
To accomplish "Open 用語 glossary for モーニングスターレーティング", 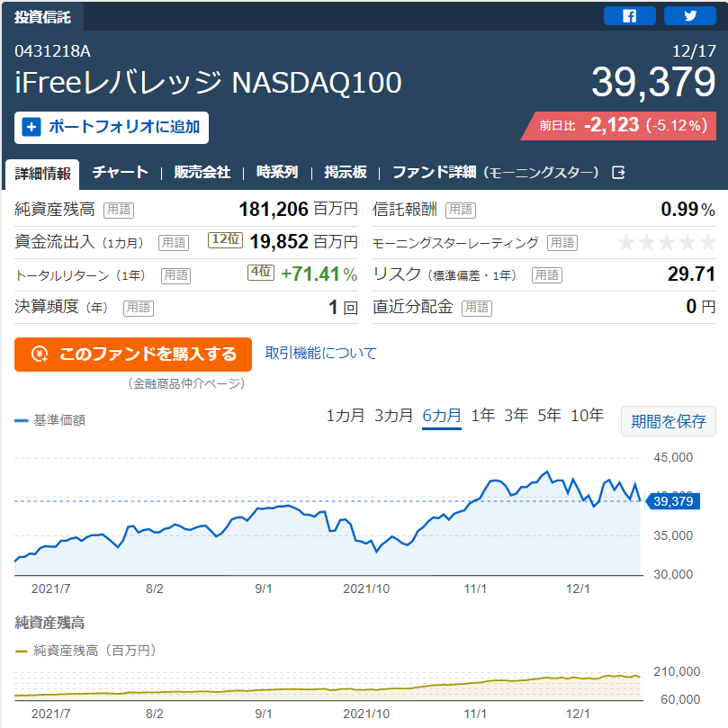I will [562, 242].
